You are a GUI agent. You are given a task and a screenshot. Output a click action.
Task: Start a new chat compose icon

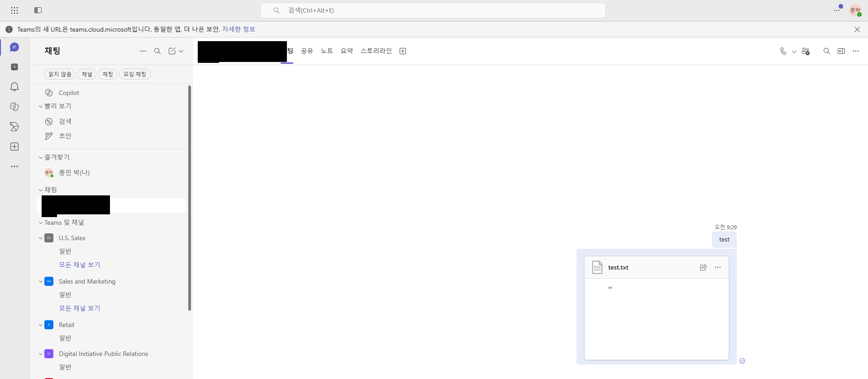(172, 51)
